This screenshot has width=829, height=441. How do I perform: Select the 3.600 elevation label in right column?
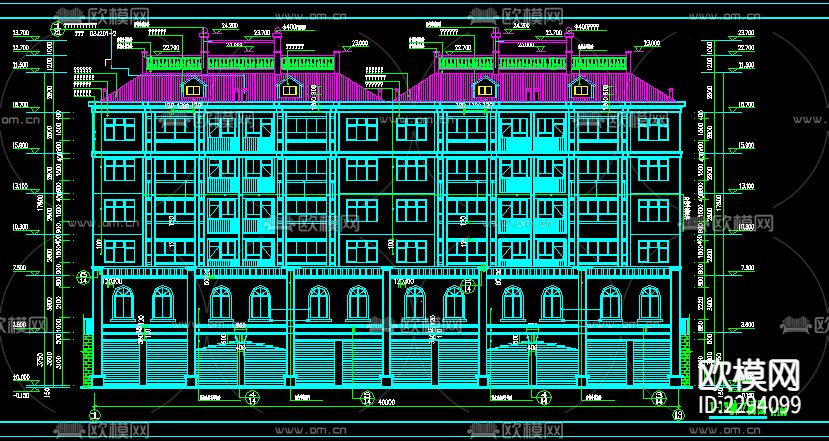click(747, 324)
